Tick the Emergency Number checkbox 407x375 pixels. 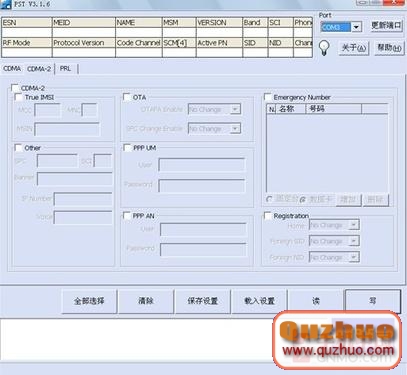[268, 97]
